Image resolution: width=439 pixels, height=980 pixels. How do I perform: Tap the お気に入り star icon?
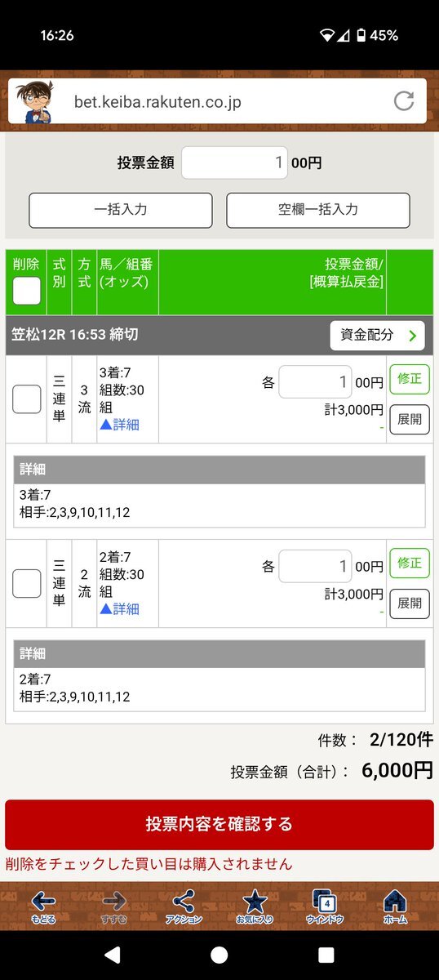(x=255, y=901)
